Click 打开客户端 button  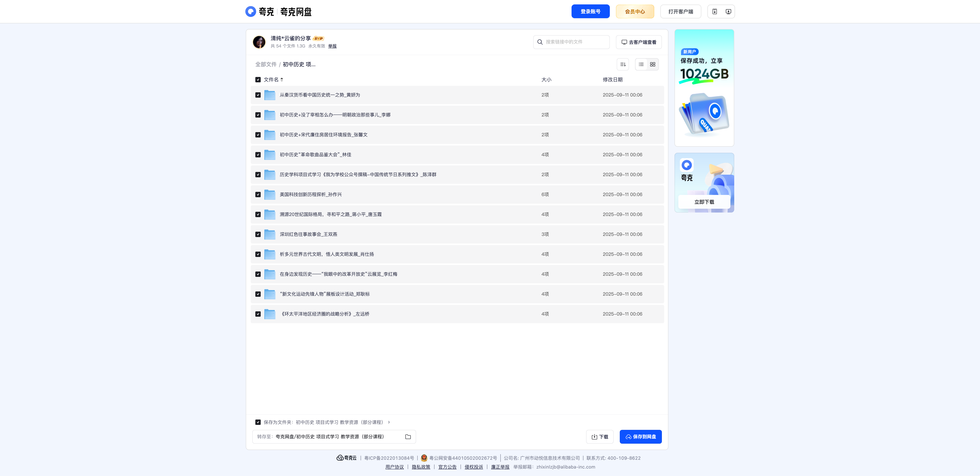click(681, 11)
